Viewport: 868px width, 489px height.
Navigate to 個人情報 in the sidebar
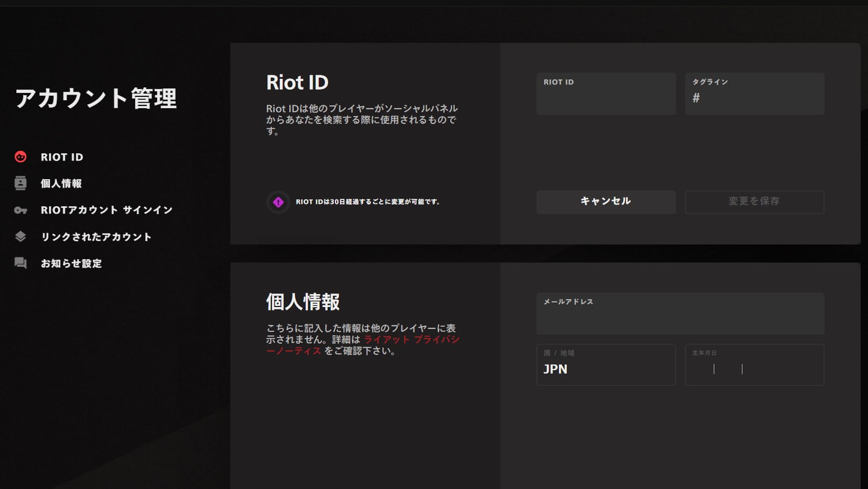click(60, 183)
